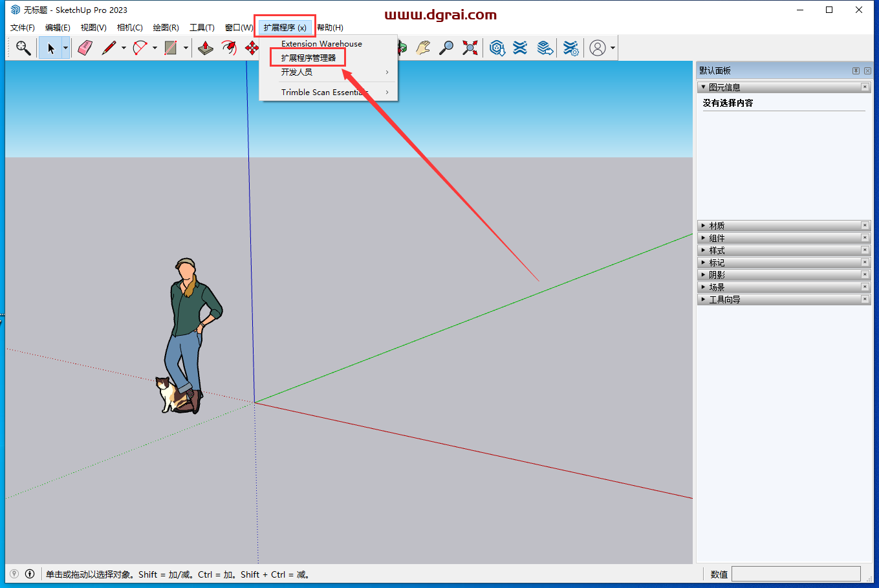Viewport: 879px width, 588px height.
Task: Open the 编辑(E) menu
Action: [58, 27]
